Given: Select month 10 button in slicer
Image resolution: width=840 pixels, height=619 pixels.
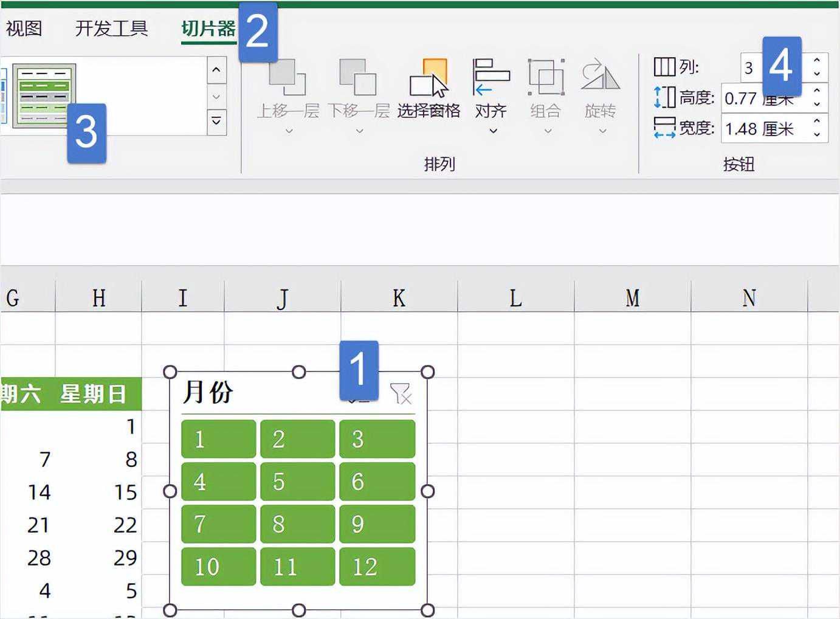Looking at the screenshot, I should [218, 567].
